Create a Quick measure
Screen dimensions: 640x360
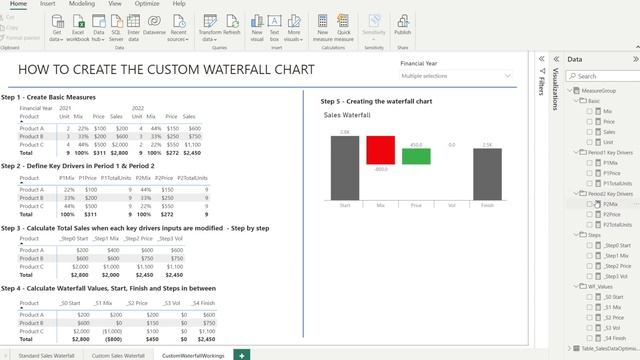point(344,28)
